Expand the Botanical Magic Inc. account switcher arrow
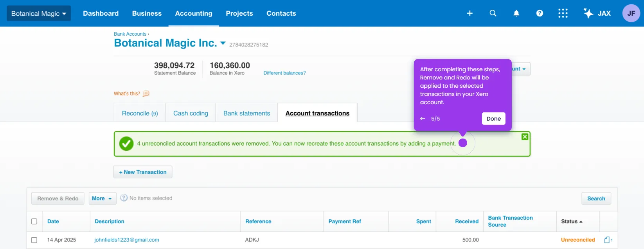Image resolution: width=644 pixels, height=249 pixels. (223, 43)
